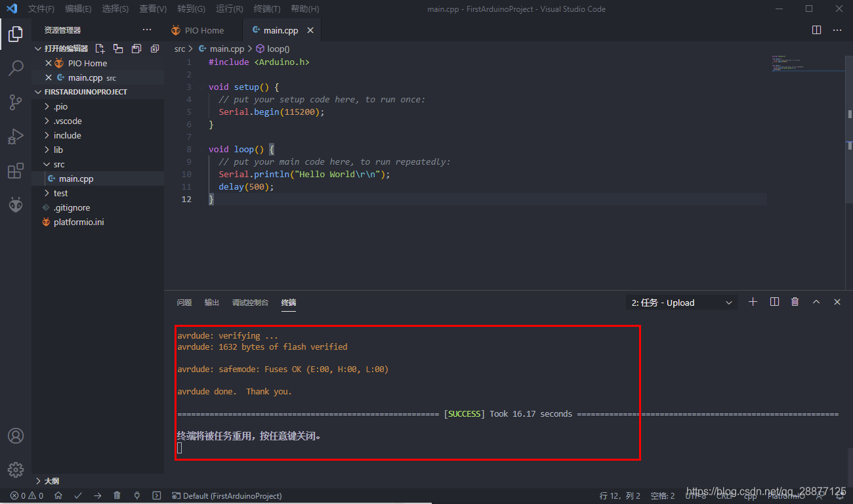The width and height of the screenshot is (853, 504).
Task: Select the 终端 panel tab
Action: tap(289, 303)
